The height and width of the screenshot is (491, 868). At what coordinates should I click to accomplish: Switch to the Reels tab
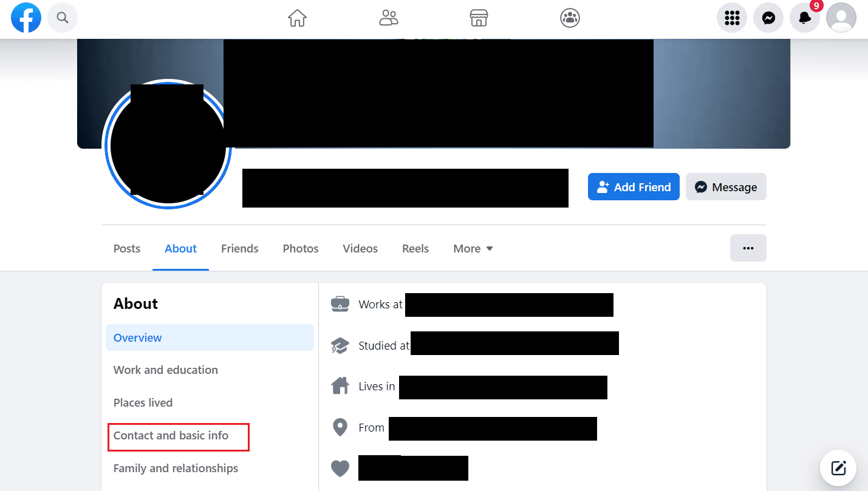click(x=415, y=248)
